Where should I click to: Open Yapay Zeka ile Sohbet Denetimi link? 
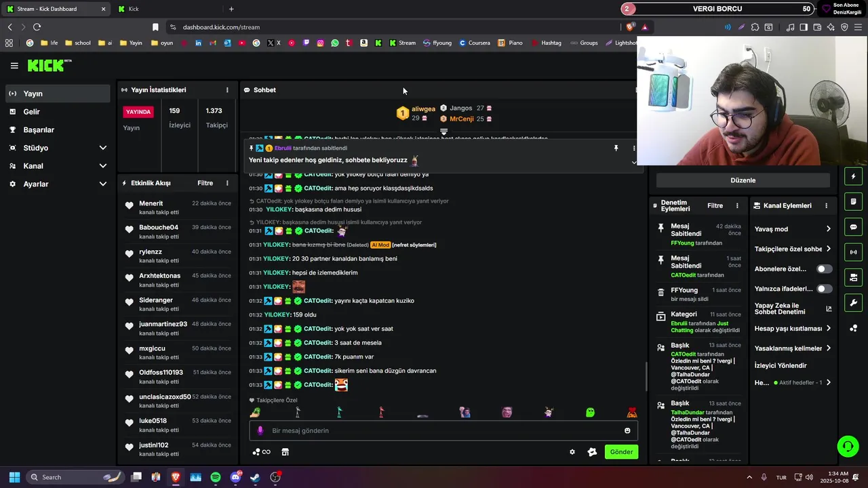[x=793, y=308]
